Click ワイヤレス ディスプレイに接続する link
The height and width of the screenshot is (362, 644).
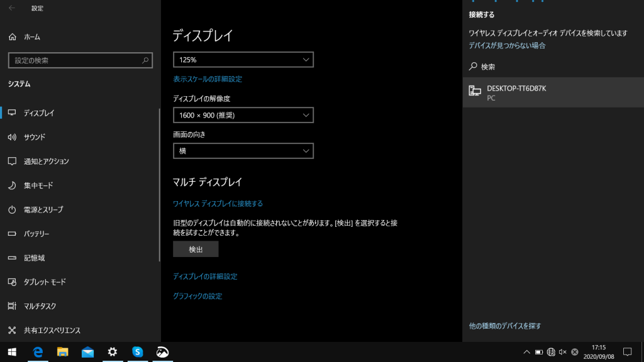click(x=218, y=204)
